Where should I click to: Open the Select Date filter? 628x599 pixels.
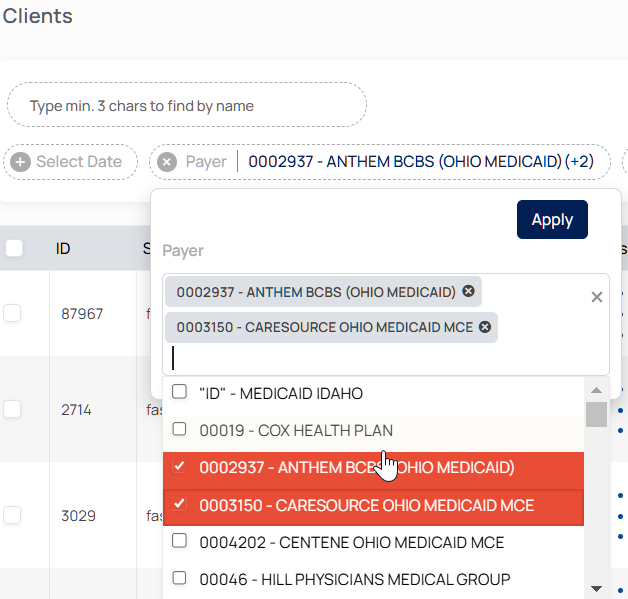(78, 162)
